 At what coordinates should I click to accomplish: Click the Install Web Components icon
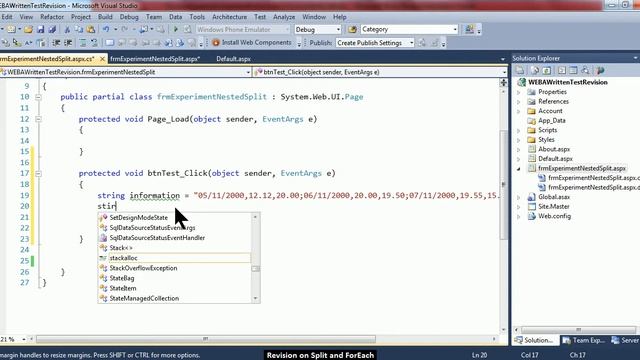pyautogui.click(x=216, y=42)
